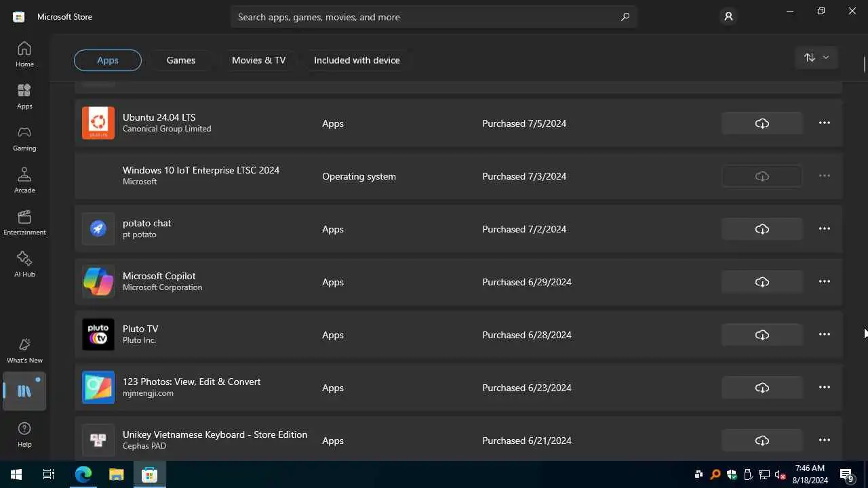Click 'Purchased 6/28/2024' date text
The height and width of the screenshot is (488, 868).
pyautogui.click(x=527, y=335)
